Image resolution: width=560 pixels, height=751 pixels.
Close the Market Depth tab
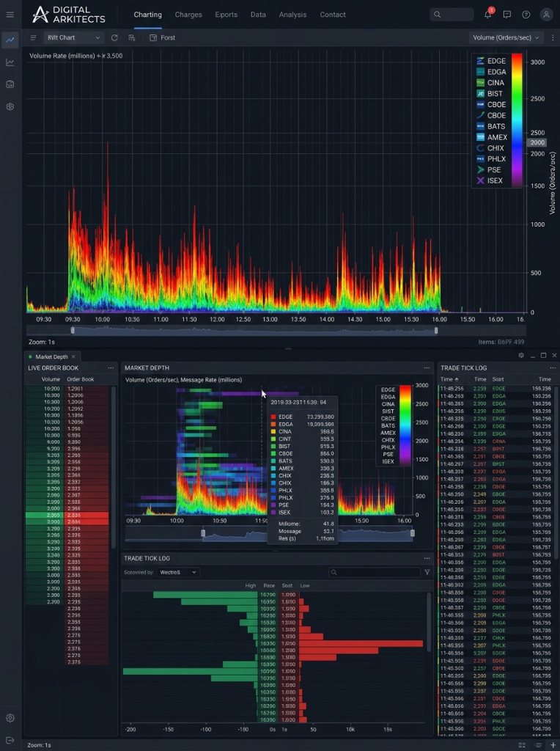pos(73,357)
